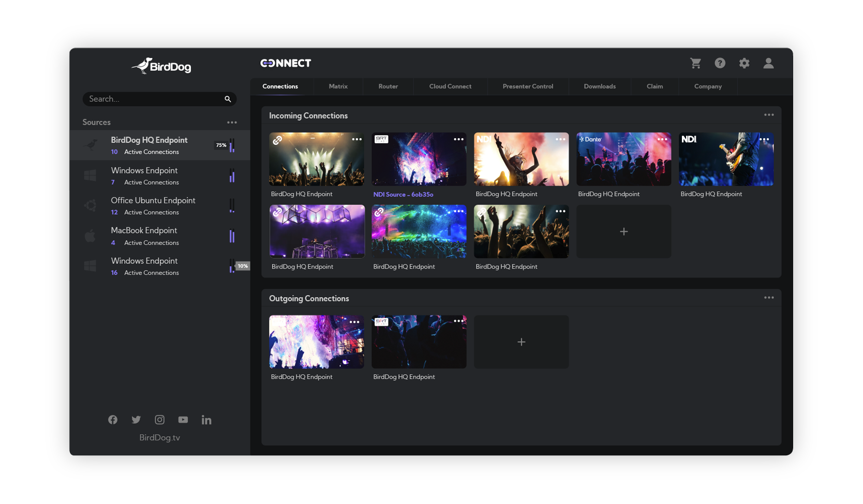Select MacBook Endpoint source row
This screenshot has height=504, width=863.
pyautogui.click(x=160, y=236)
